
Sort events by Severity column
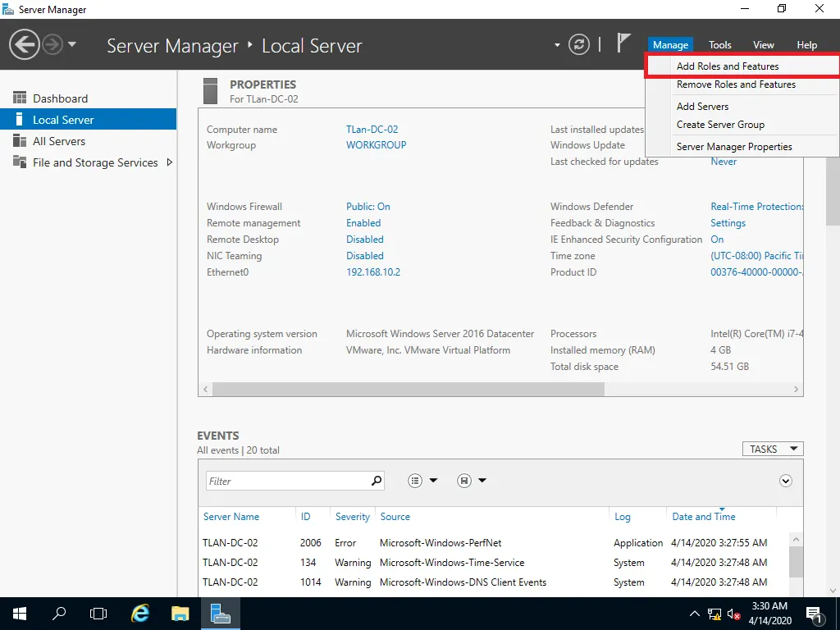tap(353, 517)
